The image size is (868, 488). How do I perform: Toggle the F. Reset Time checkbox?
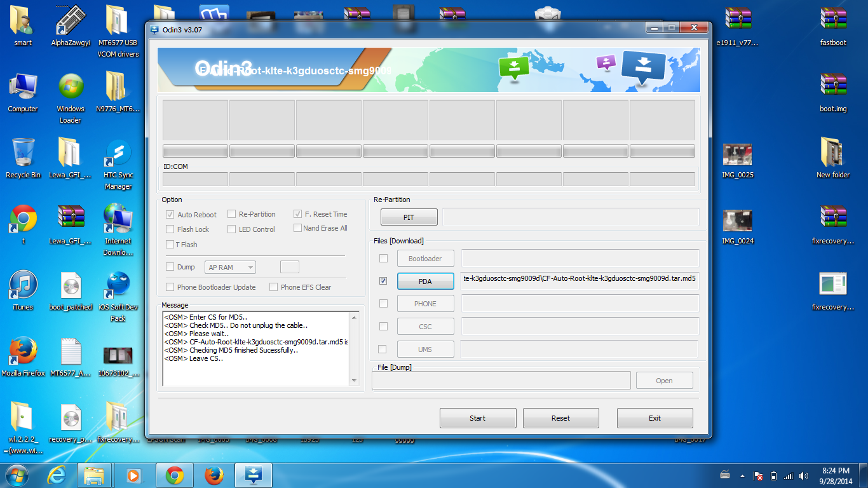tap(297, 214)
